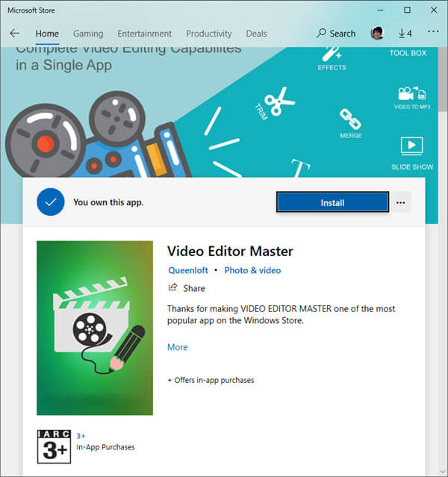Open the Queenloft publisher link

point(188,270)
